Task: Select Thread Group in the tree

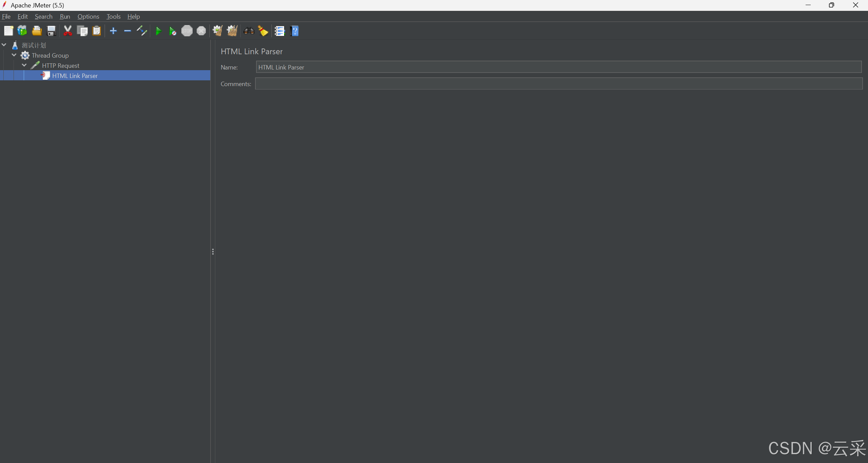Action: click(50, 55)
